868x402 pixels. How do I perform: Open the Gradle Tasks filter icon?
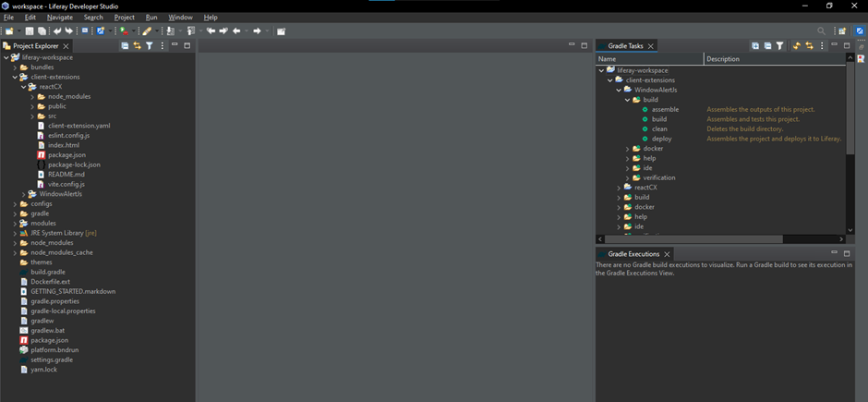[780, 46]
